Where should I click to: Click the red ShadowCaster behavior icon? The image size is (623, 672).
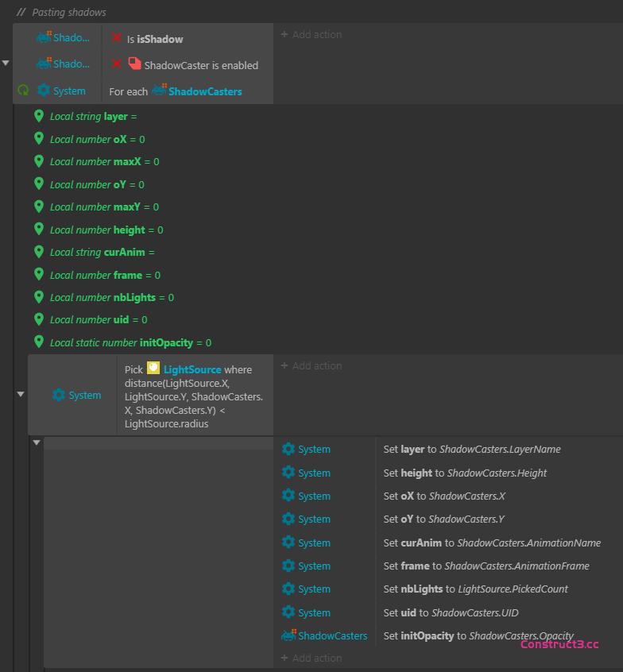[x=134, y=64]
